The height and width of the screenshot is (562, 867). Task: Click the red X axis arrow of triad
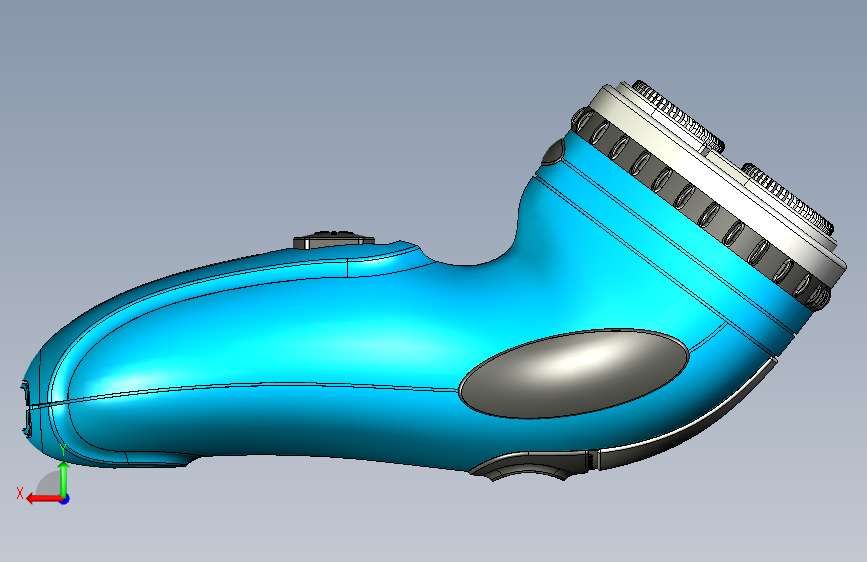[43, 499]
